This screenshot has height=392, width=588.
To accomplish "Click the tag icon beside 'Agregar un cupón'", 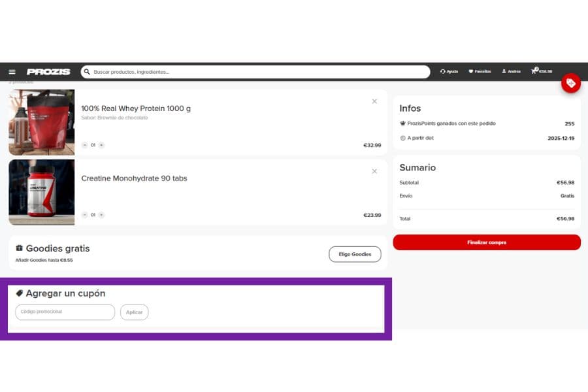I will (19, 293).
